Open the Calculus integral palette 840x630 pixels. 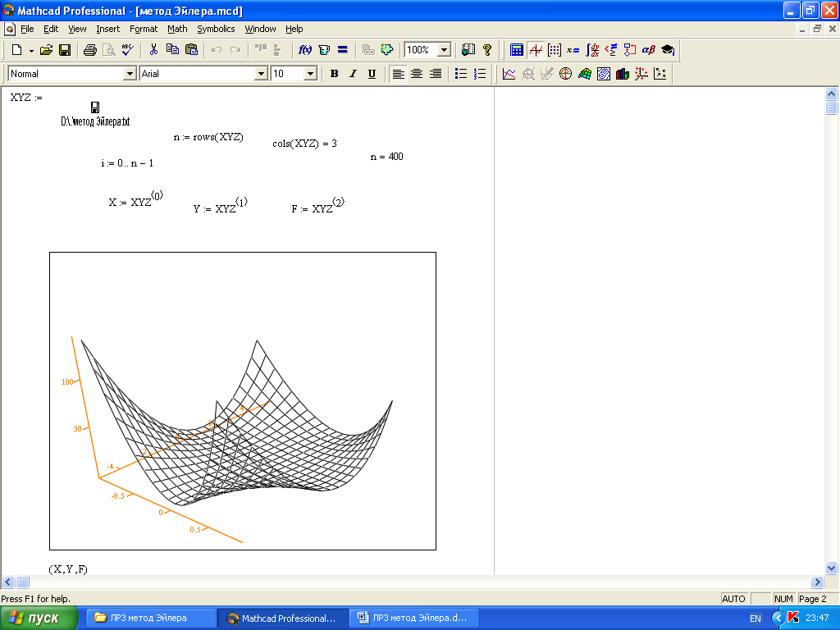592,50
